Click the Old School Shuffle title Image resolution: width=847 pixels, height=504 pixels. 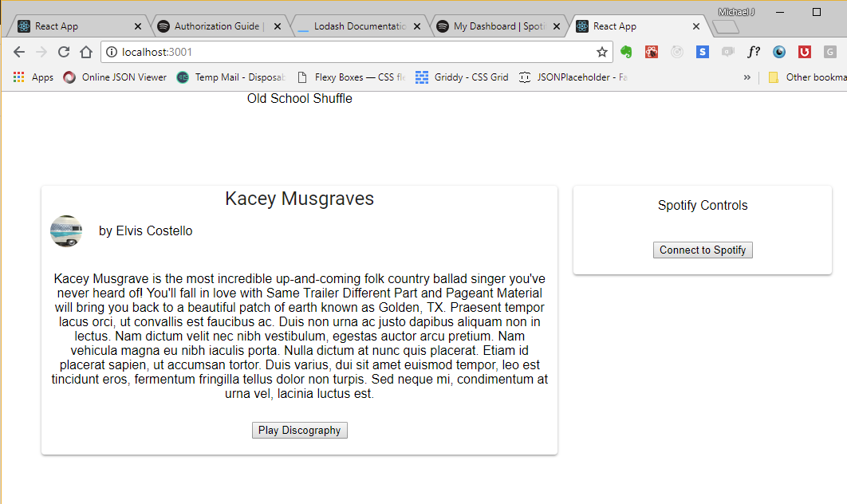click(299, 98)
